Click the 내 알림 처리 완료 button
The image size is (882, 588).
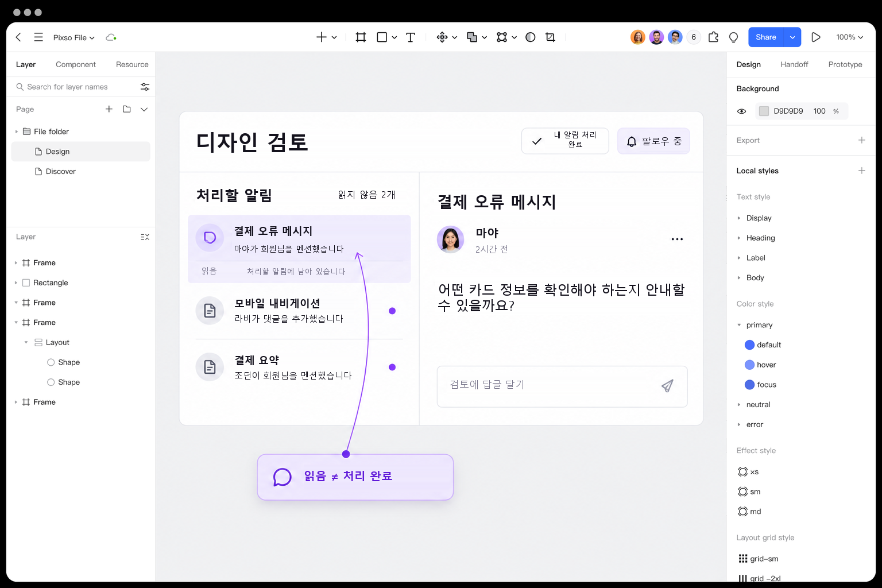[565, 141]
